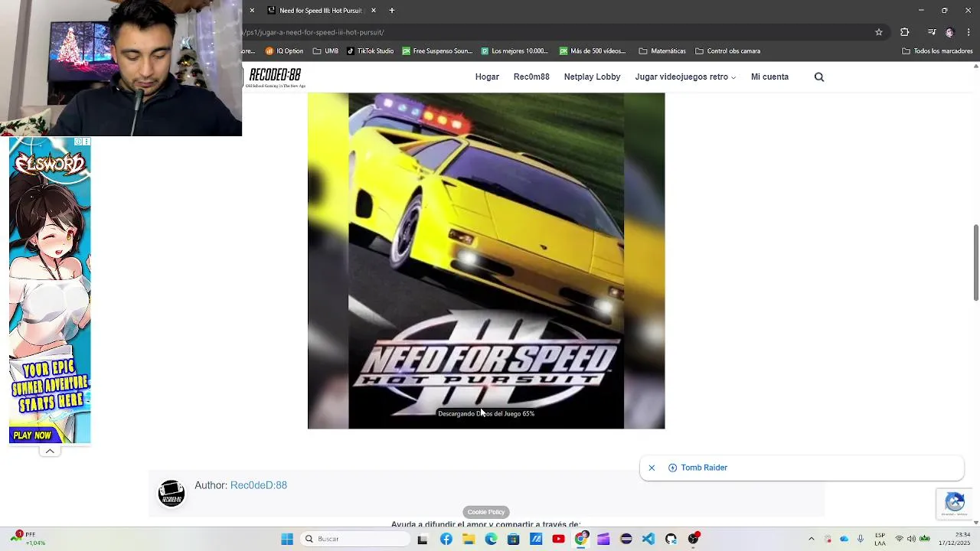The height and width of the screenshot is (551, 980).
Task: Open File Explorer from the taskbar
Action: [x=469, y=539]
